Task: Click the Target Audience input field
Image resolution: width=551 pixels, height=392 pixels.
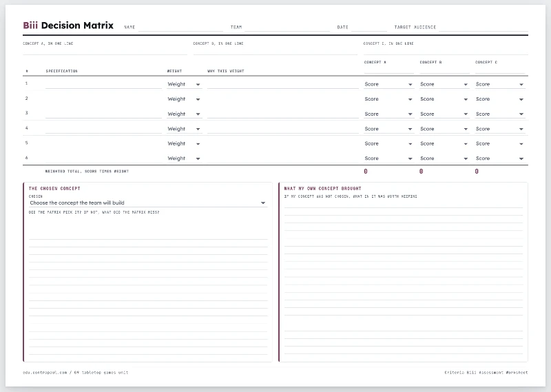Action: (x=484, y=28)
